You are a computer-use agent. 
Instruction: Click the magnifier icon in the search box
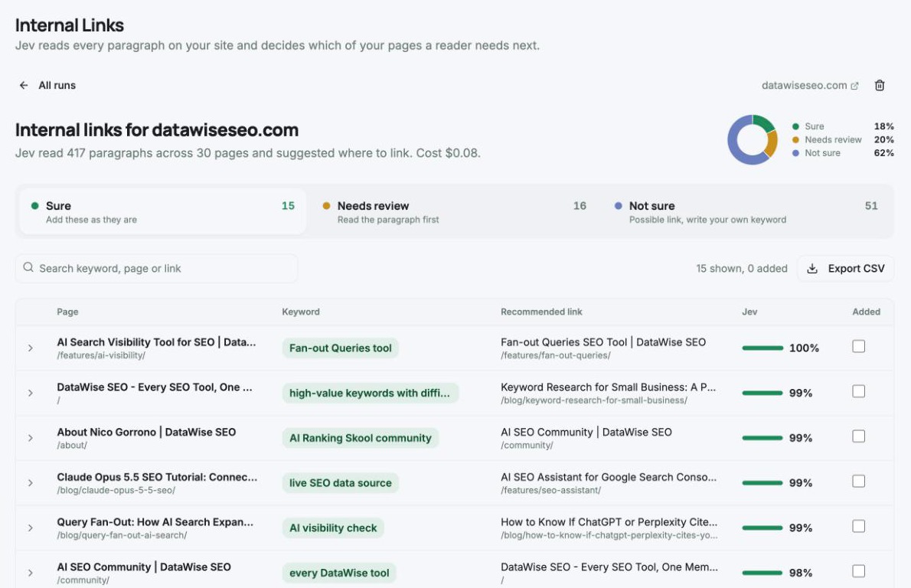coord(28,267)
